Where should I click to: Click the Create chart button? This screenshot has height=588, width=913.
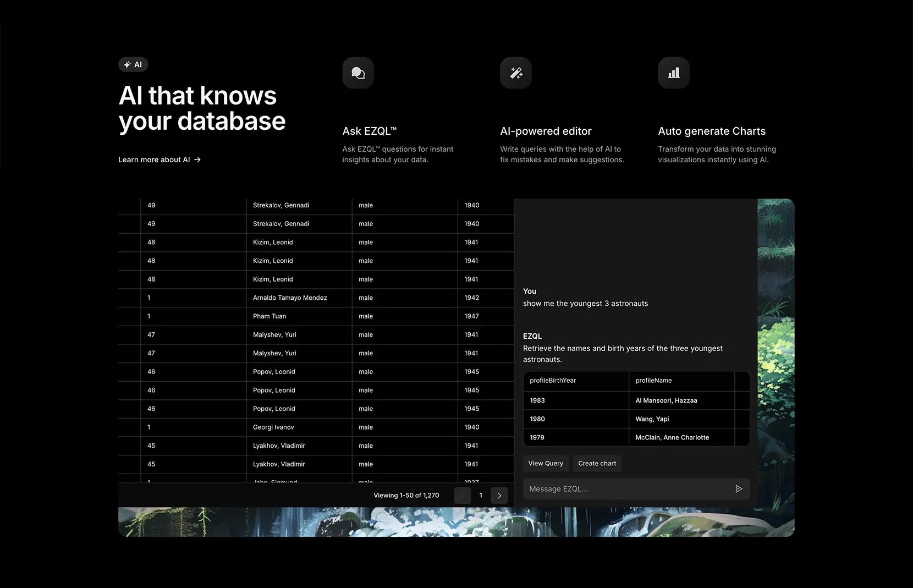point(597,464)
